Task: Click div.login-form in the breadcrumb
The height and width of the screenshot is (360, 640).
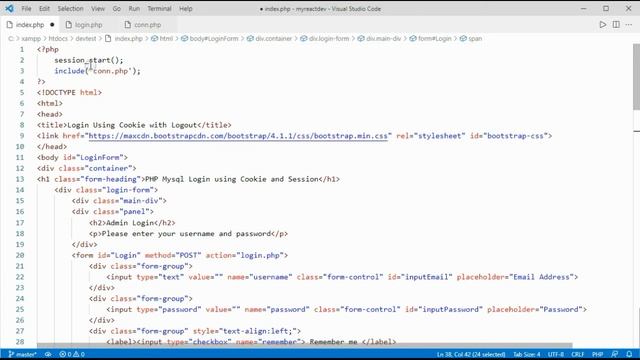Action: pos(329,39)
